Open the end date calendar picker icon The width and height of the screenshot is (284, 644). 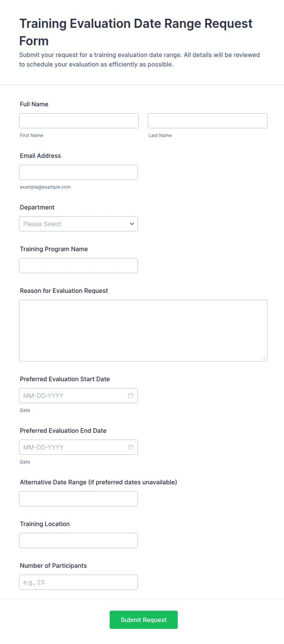131,447
